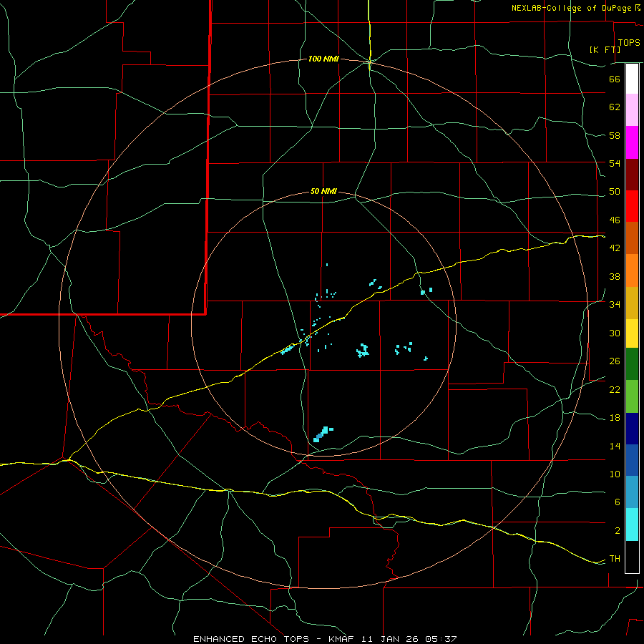Image resolution: width=644 pixels, height=644 pixels.
Task: Click the elongated cyan echo along yellow highway
Action: (x=288, y=349)
